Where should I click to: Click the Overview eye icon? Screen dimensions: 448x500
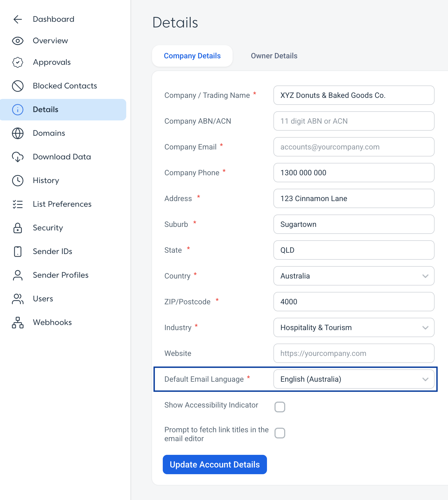click(x=18, y=41)
